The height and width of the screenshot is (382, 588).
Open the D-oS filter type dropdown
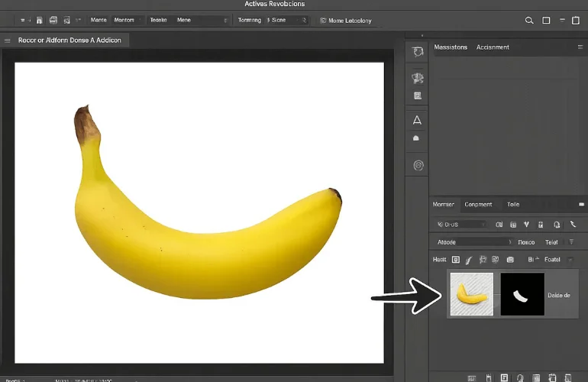(x=462, y=225)
